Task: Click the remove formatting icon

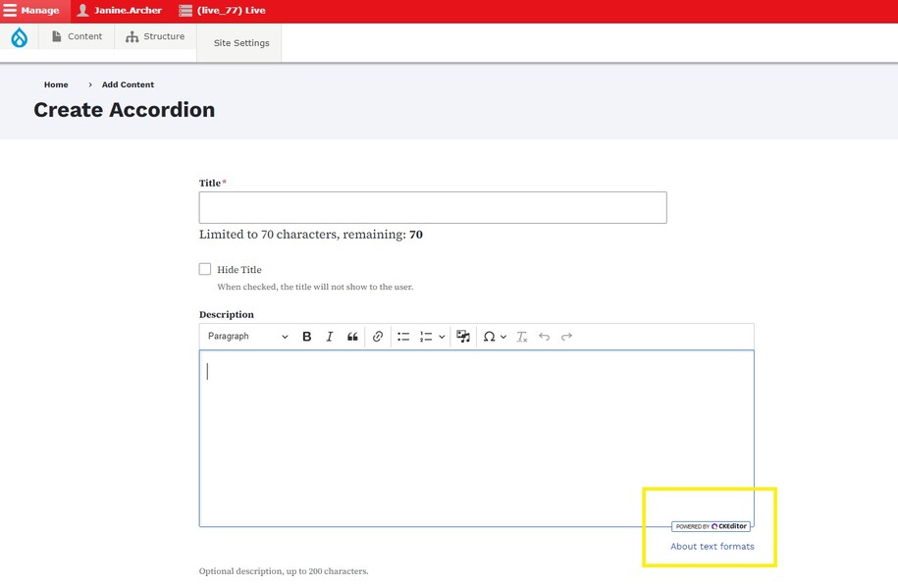Action: tap(522, 337)
